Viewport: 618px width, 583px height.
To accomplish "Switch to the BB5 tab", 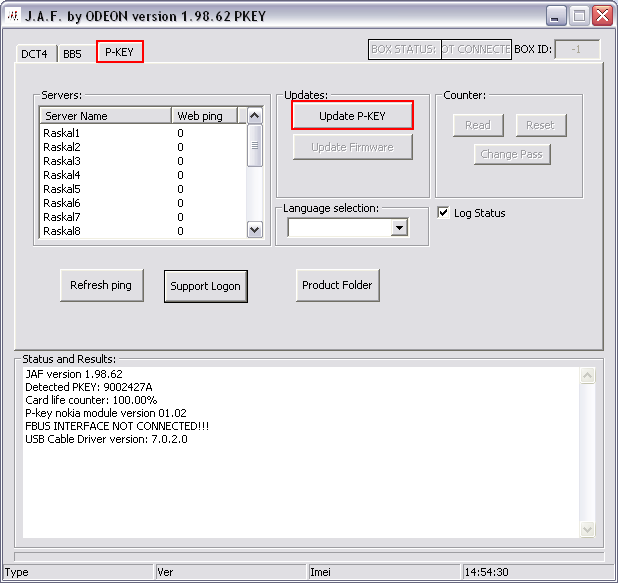I will [73, 54].
